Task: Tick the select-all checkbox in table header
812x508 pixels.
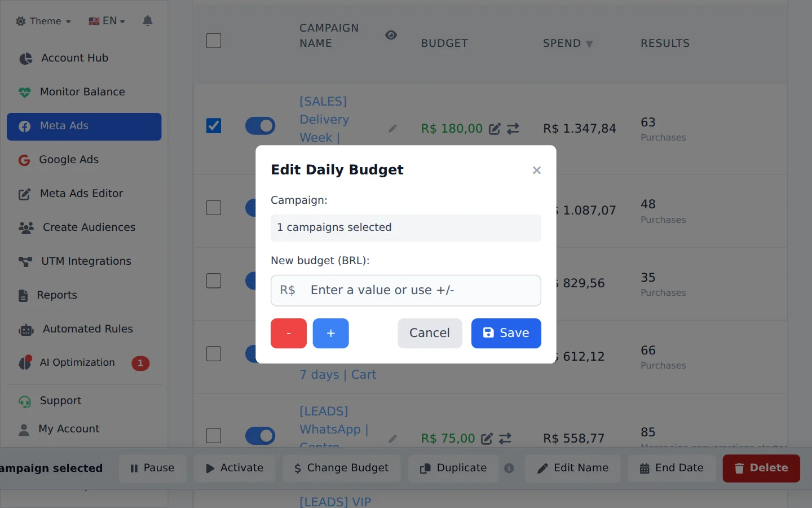Action: click(x=214, y=41)
